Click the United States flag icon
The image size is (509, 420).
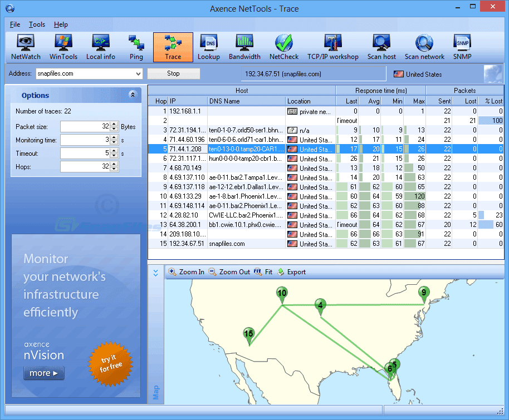[398, 75]
